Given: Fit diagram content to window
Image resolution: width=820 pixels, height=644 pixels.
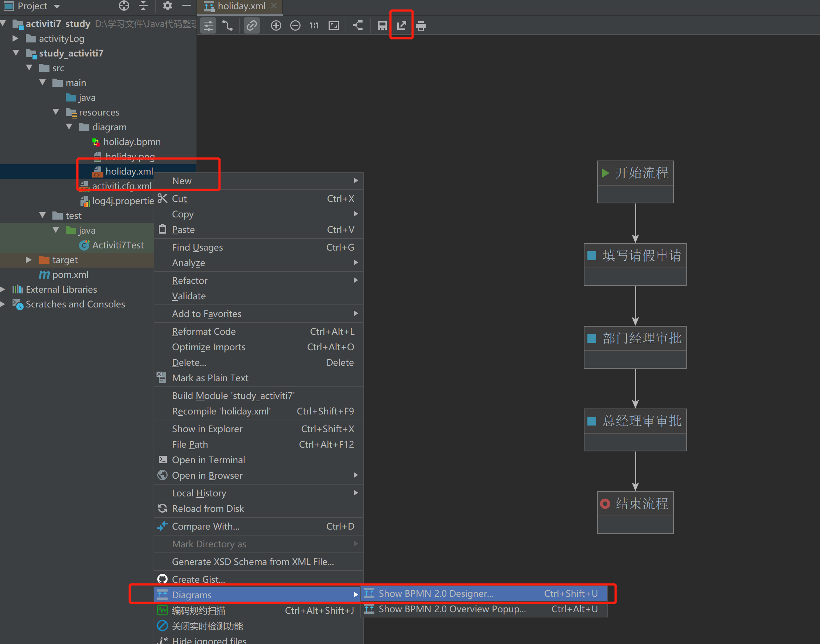Looking at the screenshot, I should [334, 25].
